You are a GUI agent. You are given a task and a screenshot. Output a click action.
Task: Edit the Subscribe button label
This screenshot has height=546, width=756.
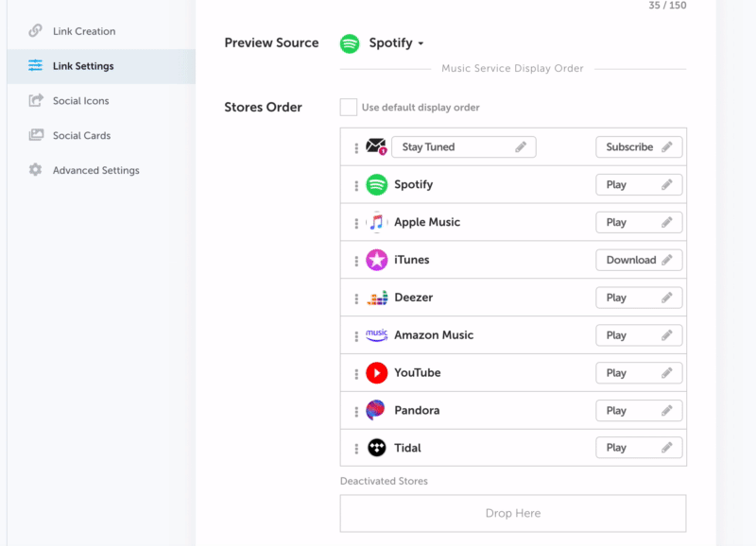[639, 147]
